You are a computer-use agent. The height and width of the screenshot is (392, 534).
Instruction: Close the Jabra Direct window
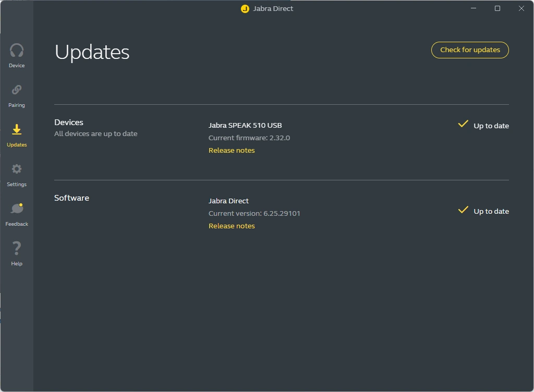(521, 8)
